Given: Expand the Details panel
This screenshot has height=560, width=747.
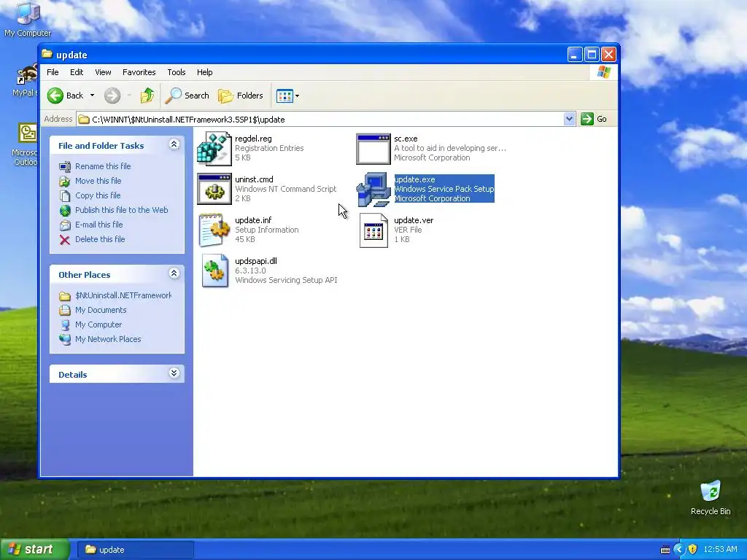Looking at the screenshot, I should (x=174, y=373).
